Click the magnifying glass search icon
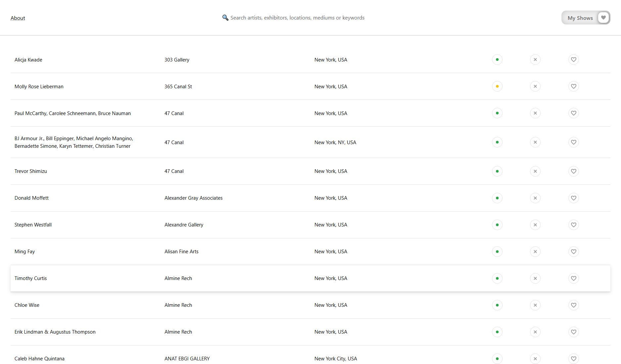 point(225,18)
